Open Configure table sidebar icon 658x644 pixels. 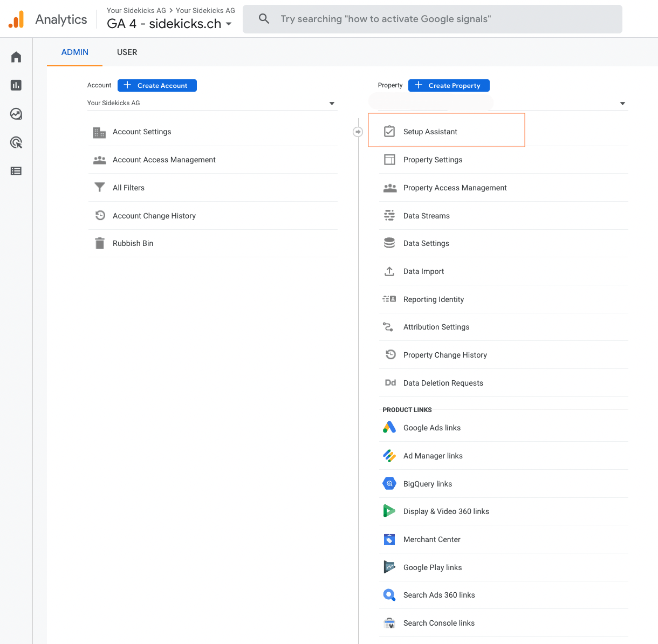[x=16, y=171]
